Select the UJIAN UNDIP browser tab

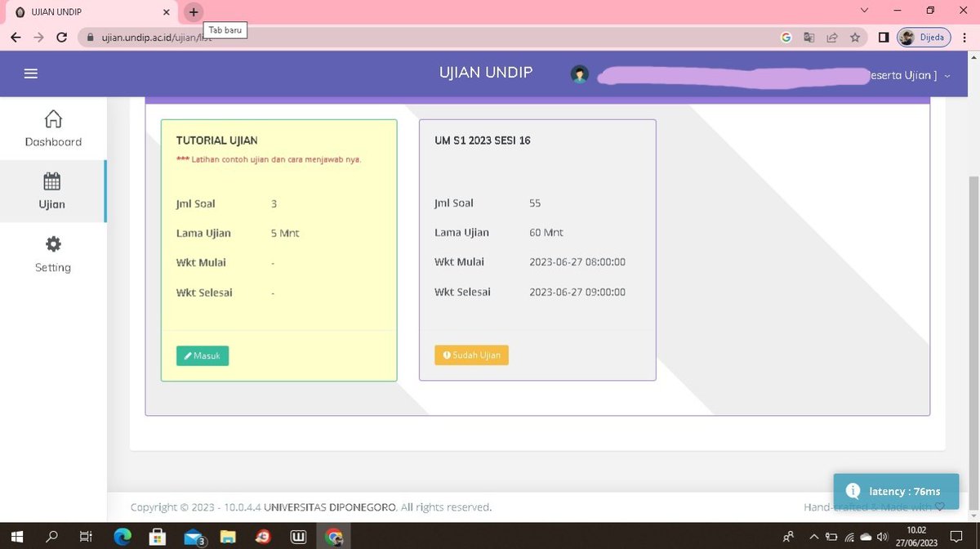tap(90, 12)
